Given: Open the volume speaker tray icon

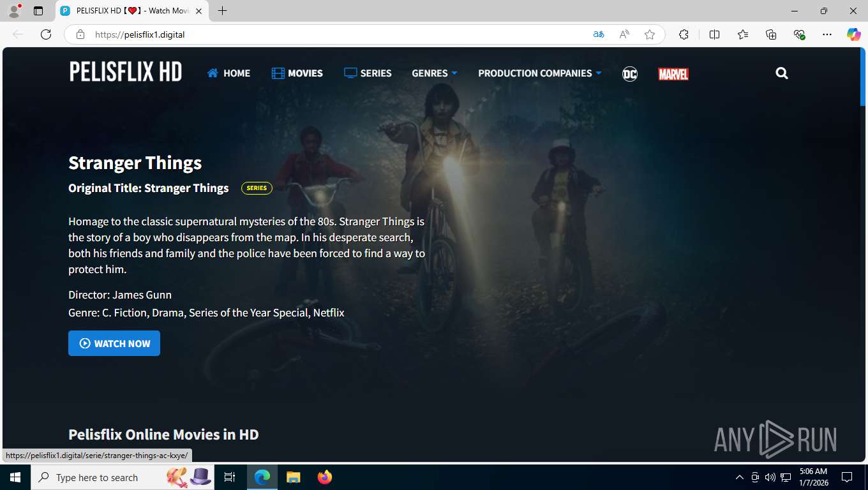Looking at the screenshot, I should tap(770, 477).
